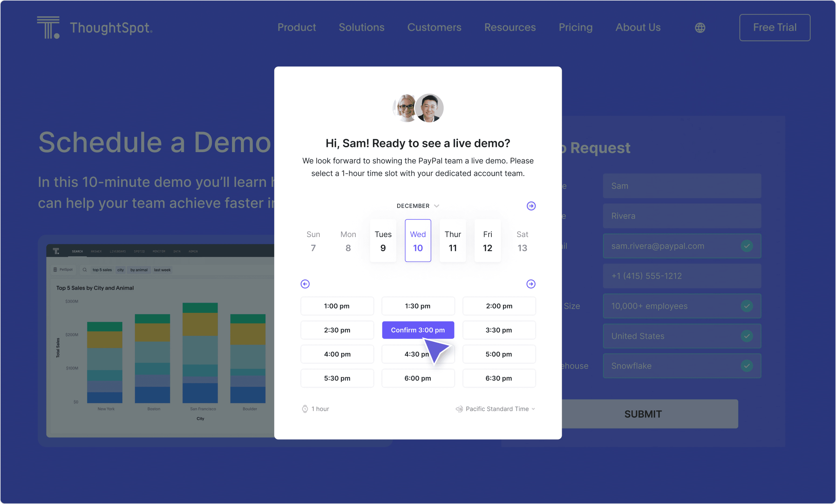Show earlier time slots with left arrow
836x504 pixels.
(x=305, y=284)
